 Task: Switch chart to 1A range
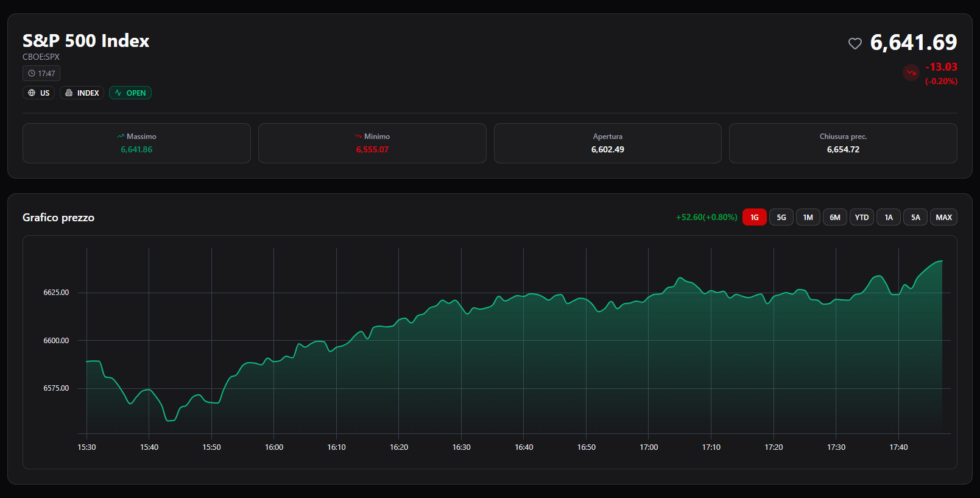pyautogui.click(x=889, y=218)
